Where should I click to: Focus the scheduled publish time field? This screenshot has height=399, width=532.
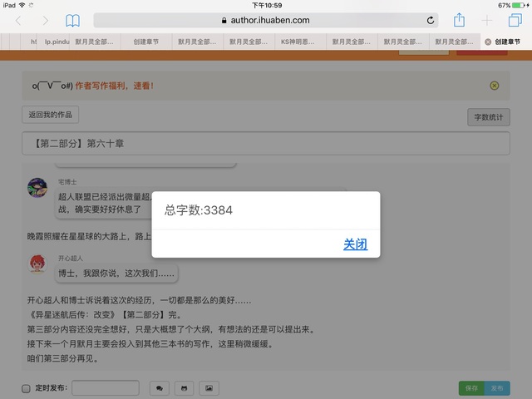[x=105, y=387]
